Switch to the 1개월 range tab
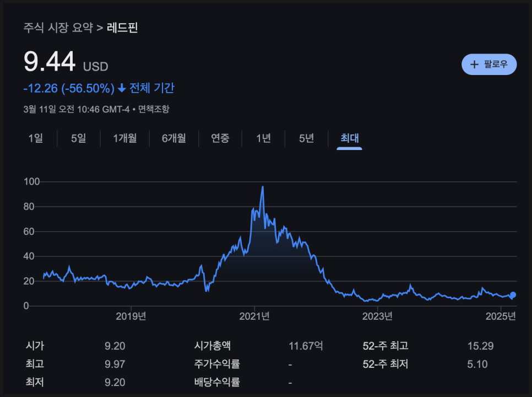Image resolution: width=532 pixels, height=397 pixels. [x=125, y=138]
